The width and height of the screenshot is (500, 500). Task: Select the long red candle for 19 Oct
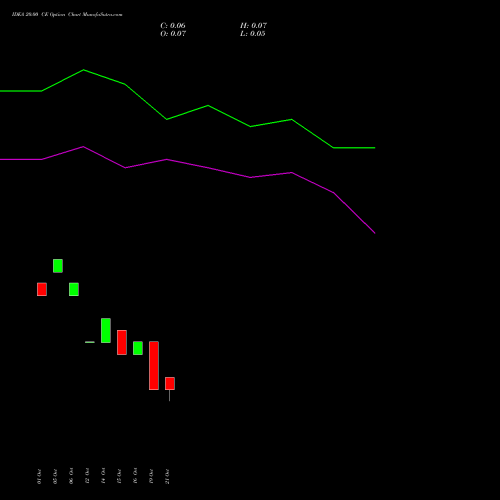pos(154,365)
